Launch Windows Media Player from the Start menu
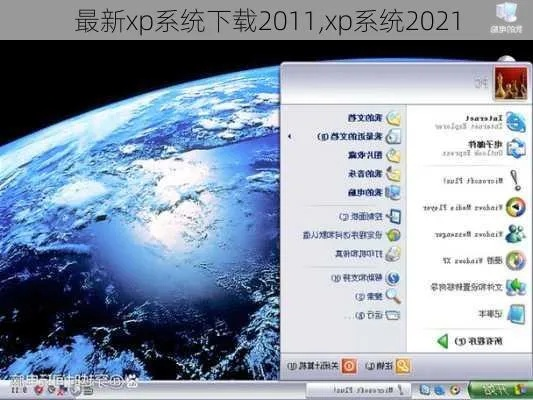Viewport: 533px width, 400px height. point(474,207)
